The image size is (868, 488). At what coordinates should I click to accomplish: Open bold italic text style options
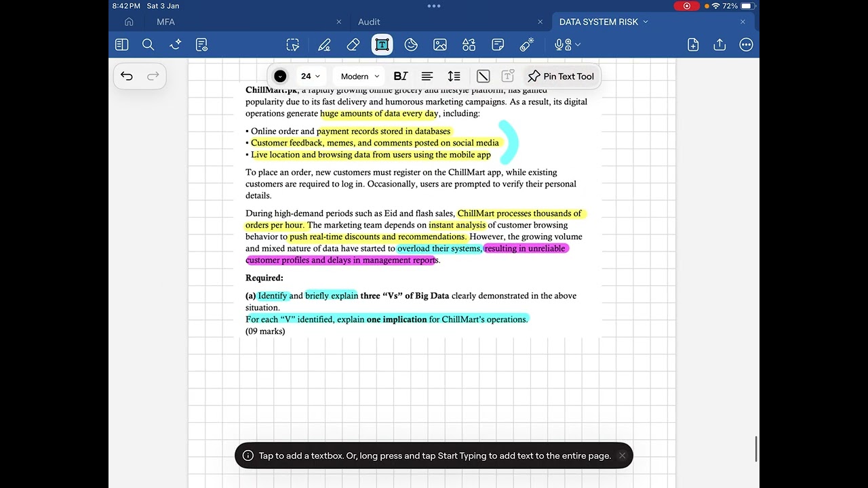point(401,77)
